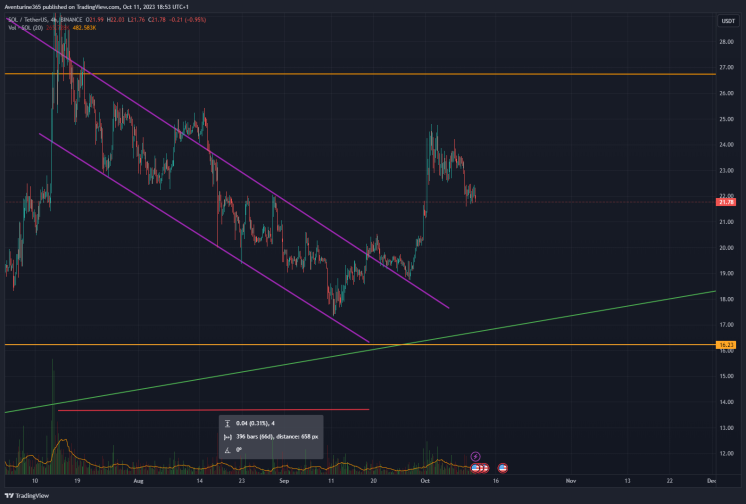Select the lower purple channel trendline
Image resolution: width=746 pixels, height=504 pixels.
(x=205, y=238)
